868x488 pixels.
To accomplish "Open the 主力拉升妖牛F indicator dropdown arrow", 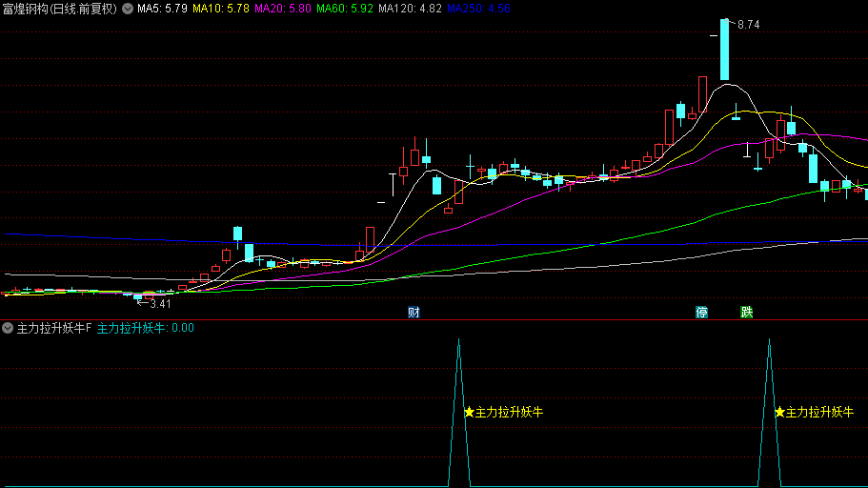I will point(8,328).
